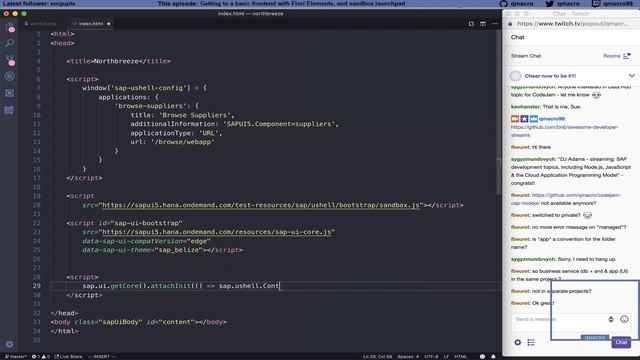Open the sap-ui-core.js URL in code
Screen dimensions: 640x360
point(217,232)
